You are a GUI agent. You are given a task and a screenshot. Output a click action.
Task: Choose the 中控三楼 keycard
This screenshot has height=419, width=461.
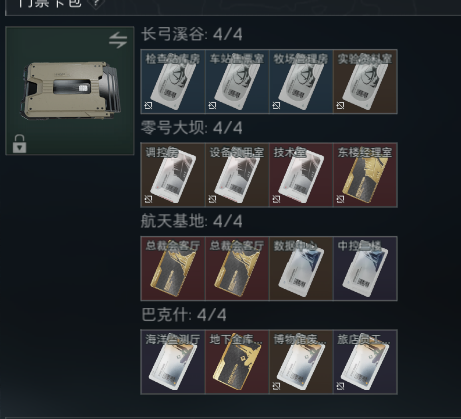point(365,269)
